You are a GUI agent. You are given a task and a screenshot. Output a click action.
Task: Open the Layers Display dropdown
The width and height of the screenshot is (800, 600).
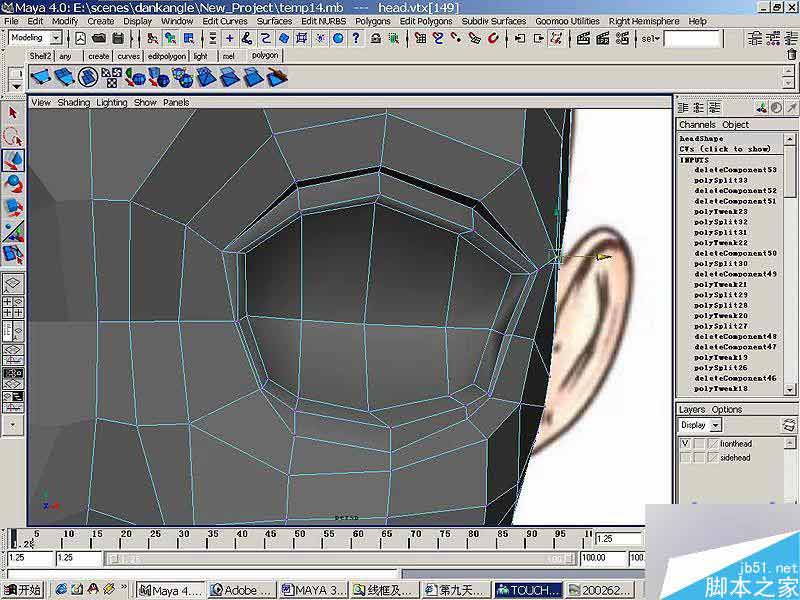tap(716, 425)
